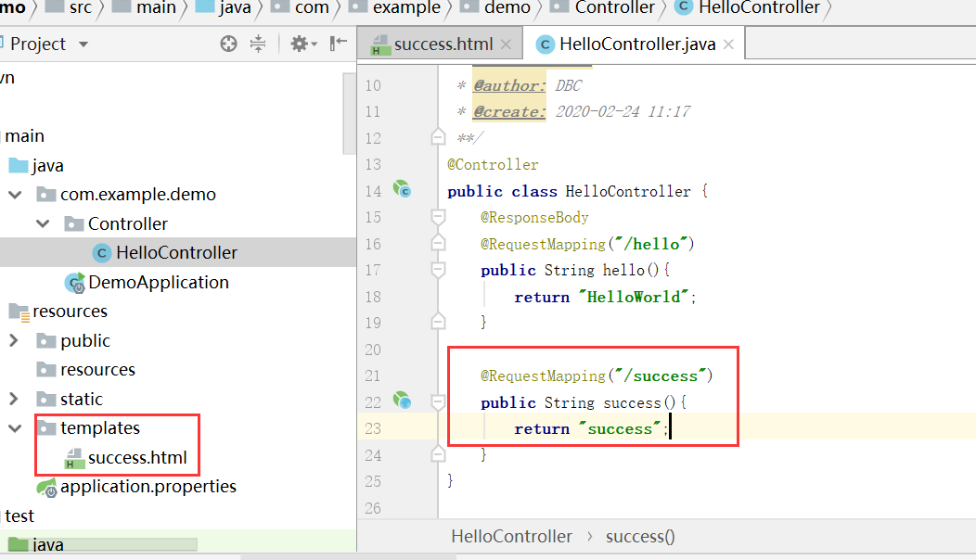
Task: Select the test folder
Action: pyautogui.click(x=19, y=515)
